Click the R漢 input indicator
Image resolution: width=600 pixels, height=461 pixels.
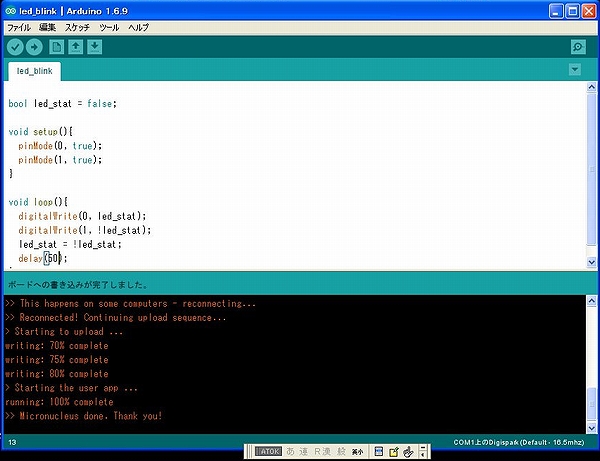click(323, 451)
